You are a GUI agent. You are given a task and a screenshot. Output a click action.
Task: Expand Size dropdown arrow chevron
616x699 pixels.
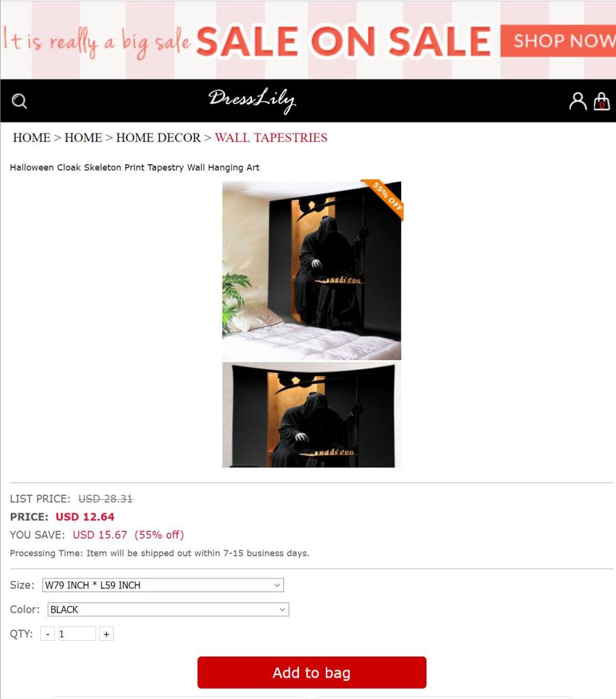(277, 585)
